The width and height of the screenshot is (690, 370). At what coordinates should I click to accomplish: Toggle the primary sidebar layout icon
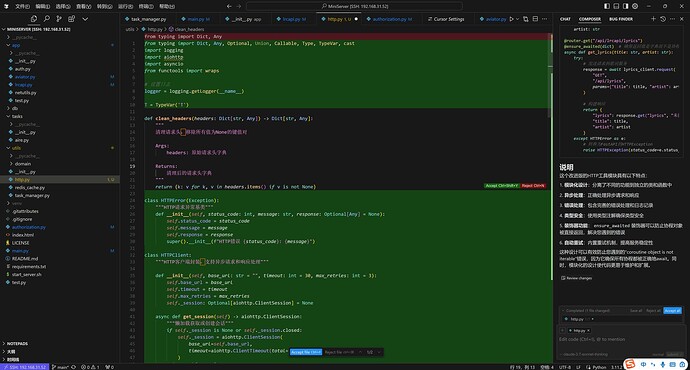(607, 6)
